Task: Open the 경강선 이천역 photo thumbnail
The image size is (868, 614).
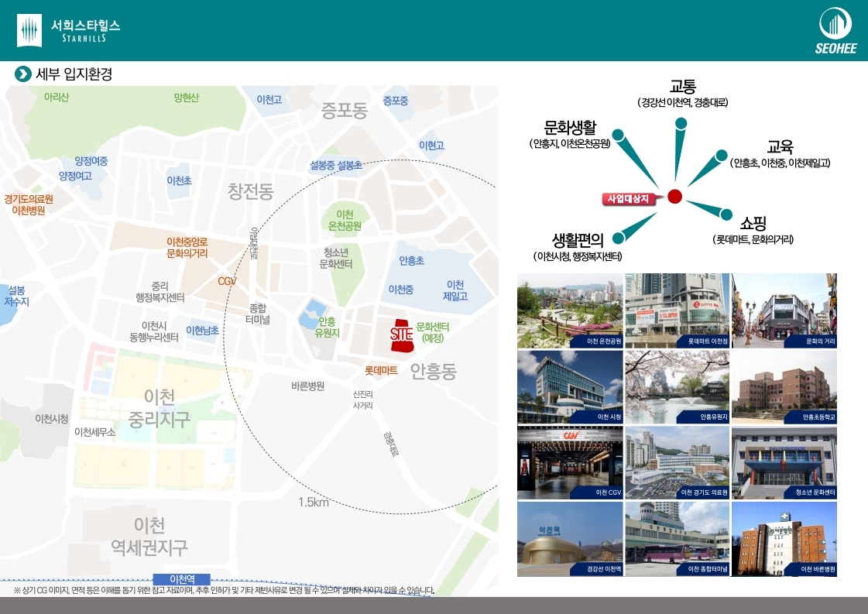Action: click(x=570, y=539)
